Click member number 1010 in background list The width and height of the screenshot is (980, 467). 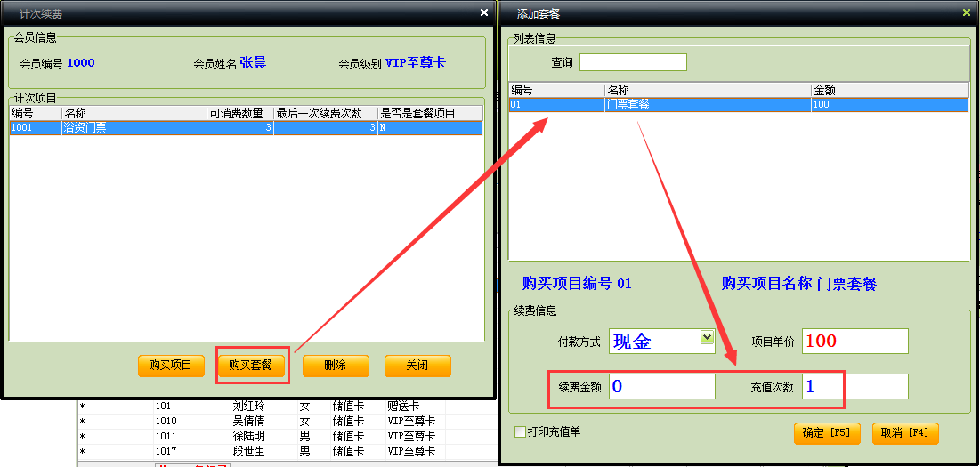[x=166, y=422]
